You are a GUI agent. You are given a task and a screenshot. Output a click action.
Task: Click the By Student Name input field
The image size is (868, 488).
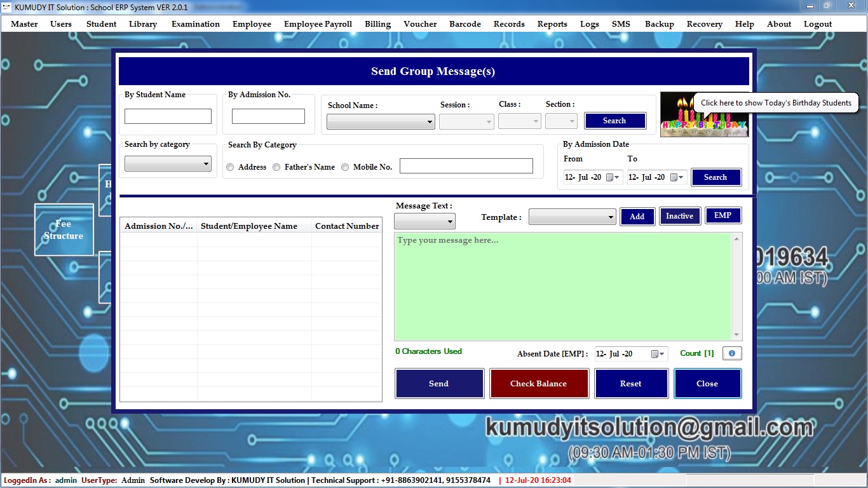coord(168,116)
